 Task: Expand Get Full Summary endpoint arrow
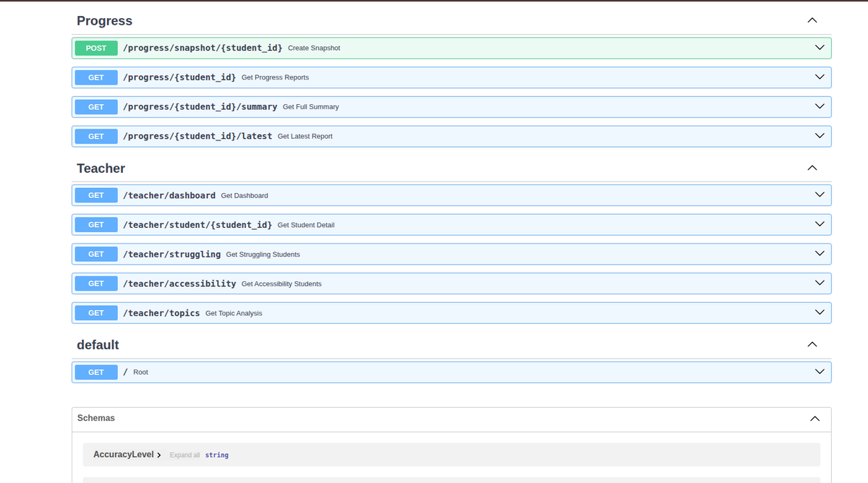tap(820, 107)
